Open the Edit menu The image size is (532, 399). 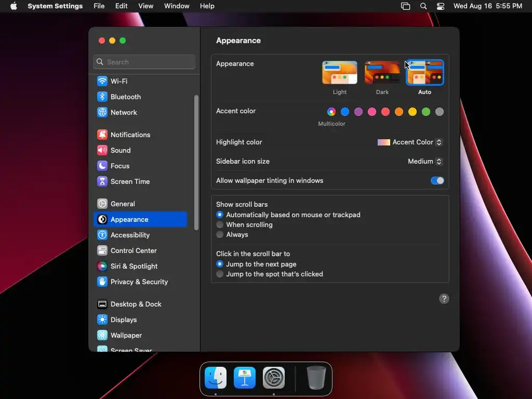(121, 6)
